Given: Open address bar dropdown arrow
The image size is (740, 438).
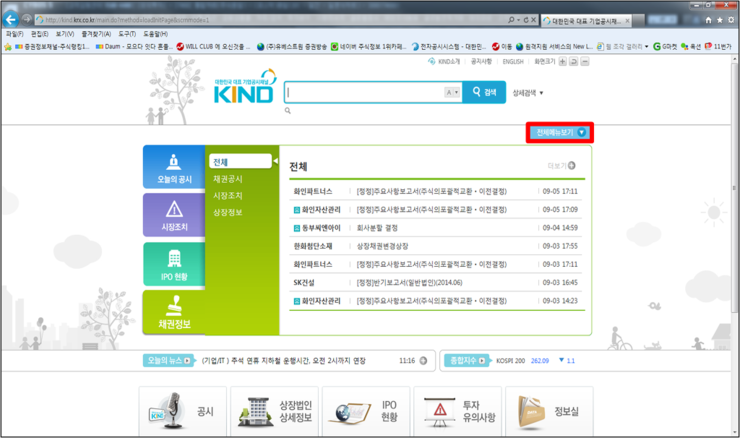Looking at the screenshot, I should click(518, 20).
